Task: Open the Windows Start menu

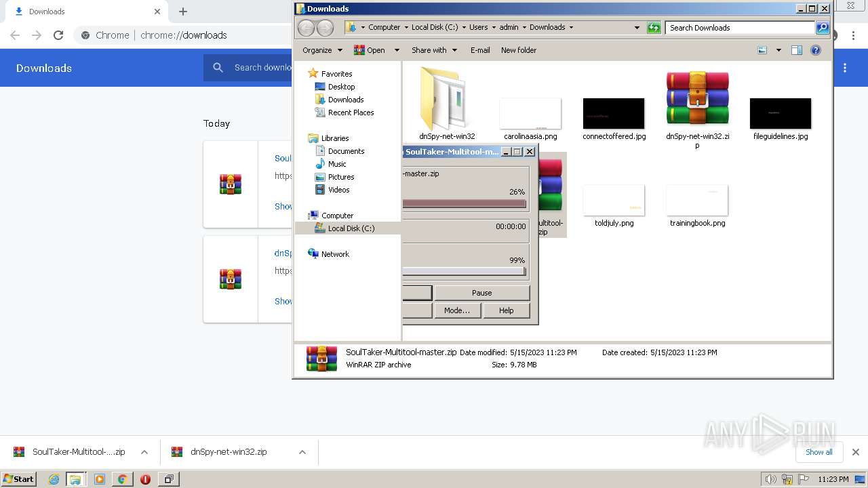Action: tap(18, 479)
